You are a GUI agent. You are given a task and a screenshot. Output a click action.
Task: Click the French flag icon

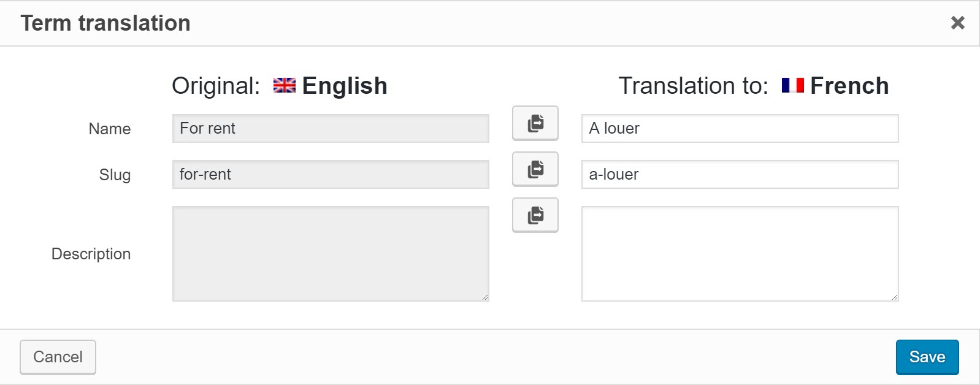[x=792, y=85]
